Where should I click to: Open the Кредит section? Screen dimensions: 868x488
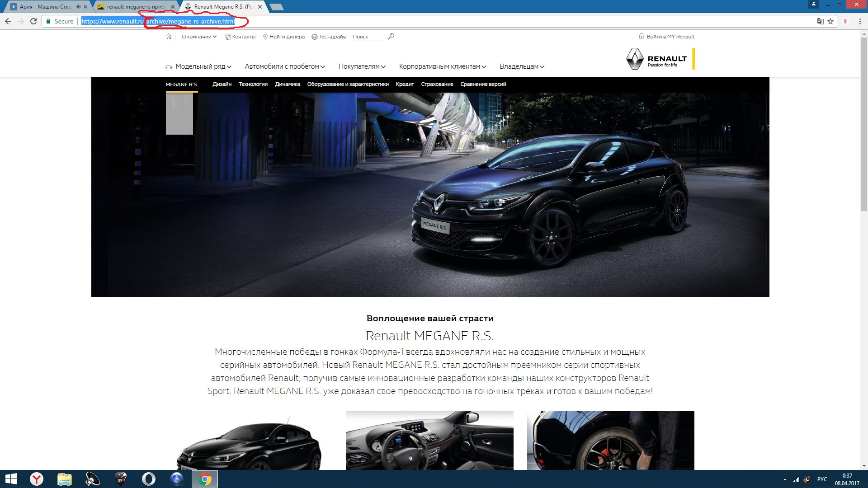[405, 84]
